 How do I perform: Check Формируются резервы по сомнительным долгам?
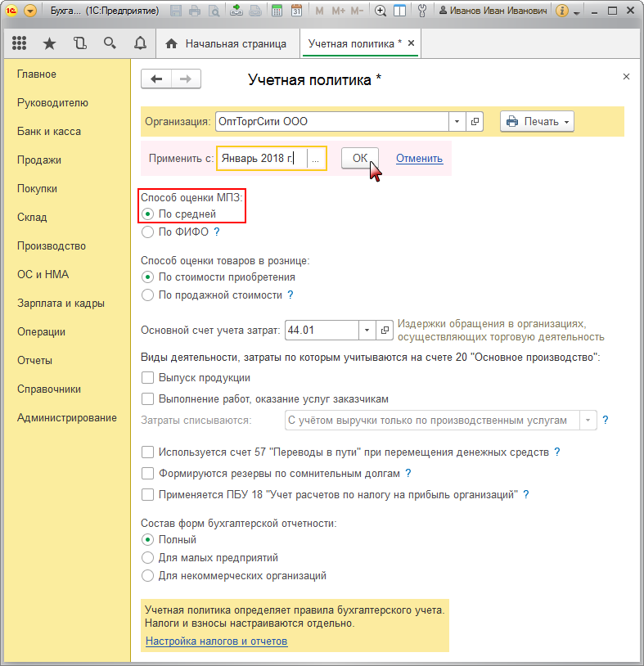click(x=147, y=473)
